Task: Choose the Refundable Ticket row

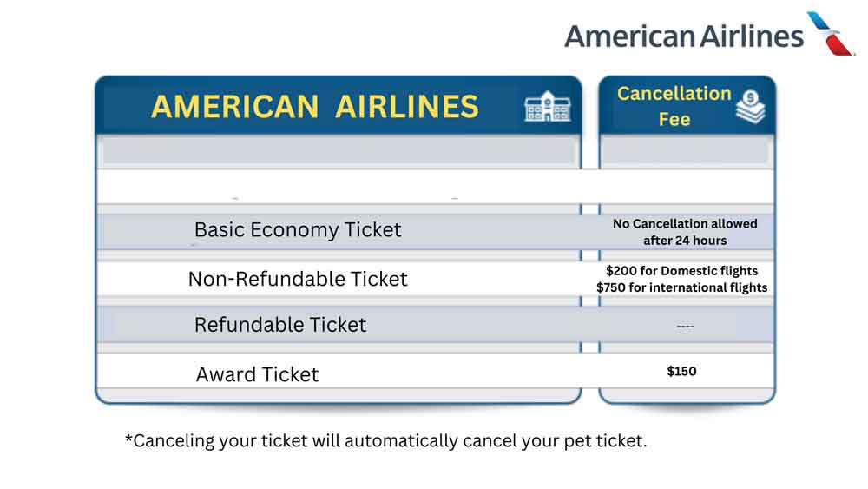Action: [x=280, y=325]
